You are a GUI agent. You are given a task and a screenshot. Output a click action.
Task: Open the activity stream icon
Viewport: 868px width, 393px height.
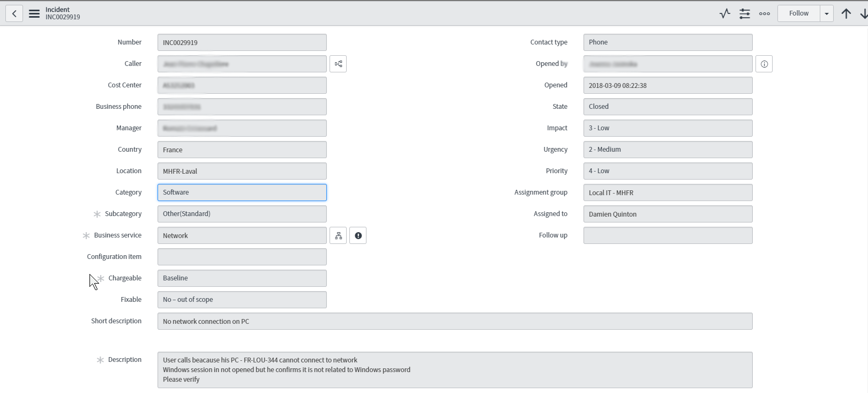[x=725, y=13]
